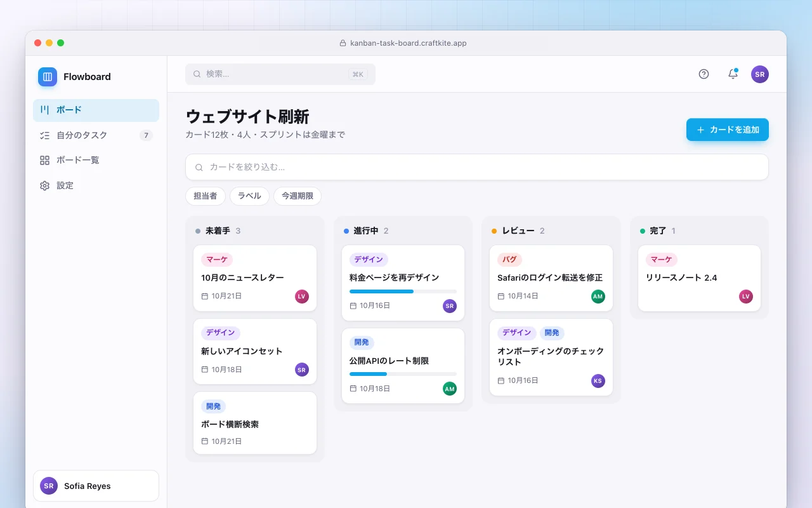Viewport: 812px width, 508px height.
Task: Toggle the 担当者 filter chip
Action: click(x=206, y=196)
